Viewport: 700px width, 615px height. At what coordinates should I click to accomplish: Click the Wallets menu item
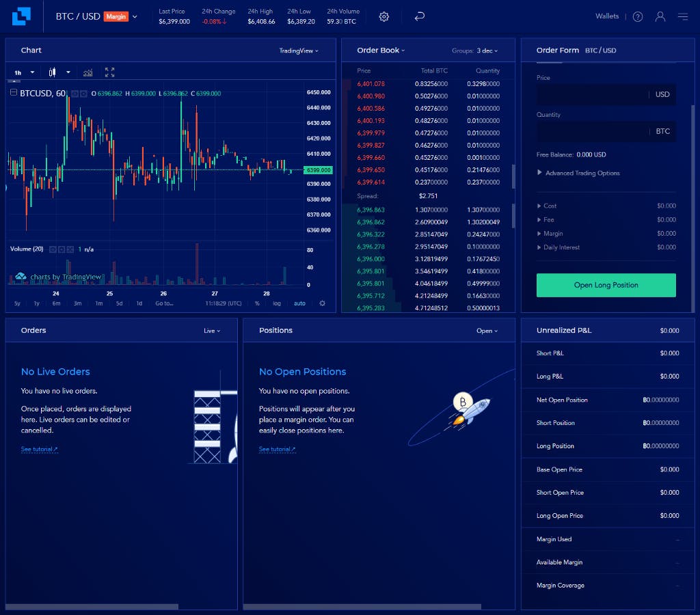pos(606,15)
